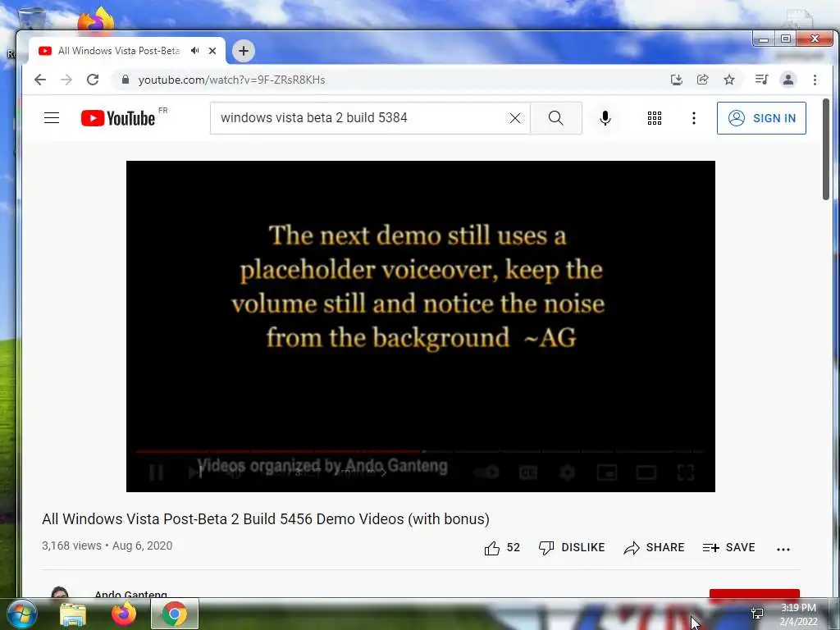Click the page vertical scrollbar
This screenshot has height=630, width=840.
tap(826, 150)
